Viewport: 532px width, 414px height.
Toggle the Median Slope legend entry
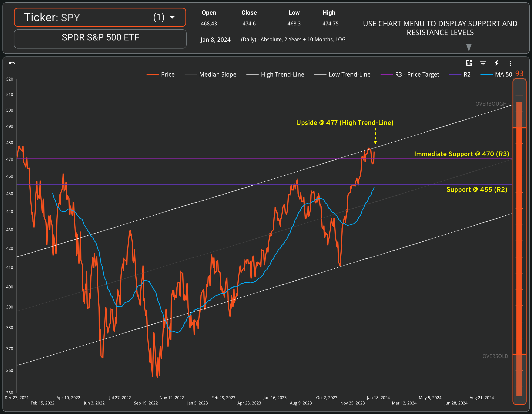[210, 74]
